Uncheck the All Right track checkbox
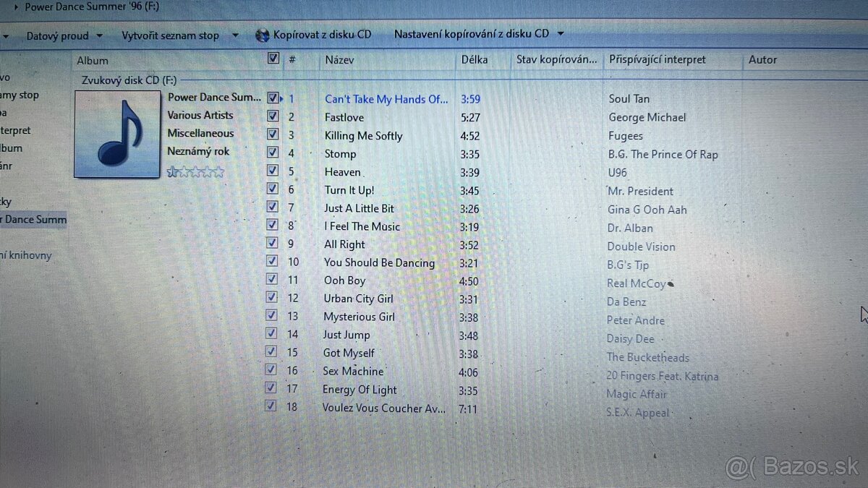This screenshot has width=868, height=488. pyautogui.click(x=271, y=243)
